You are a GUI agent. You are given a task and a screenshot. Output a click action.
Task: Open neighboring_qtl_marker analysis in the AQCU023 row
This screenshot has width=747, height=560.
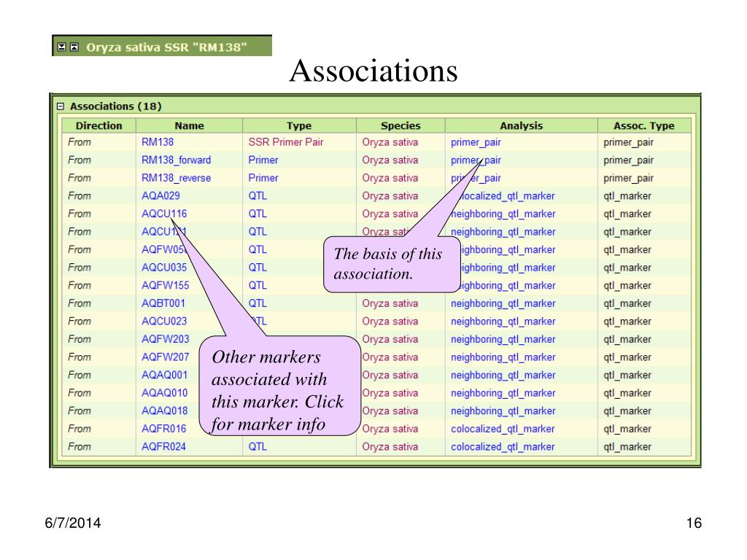point(503,322)
